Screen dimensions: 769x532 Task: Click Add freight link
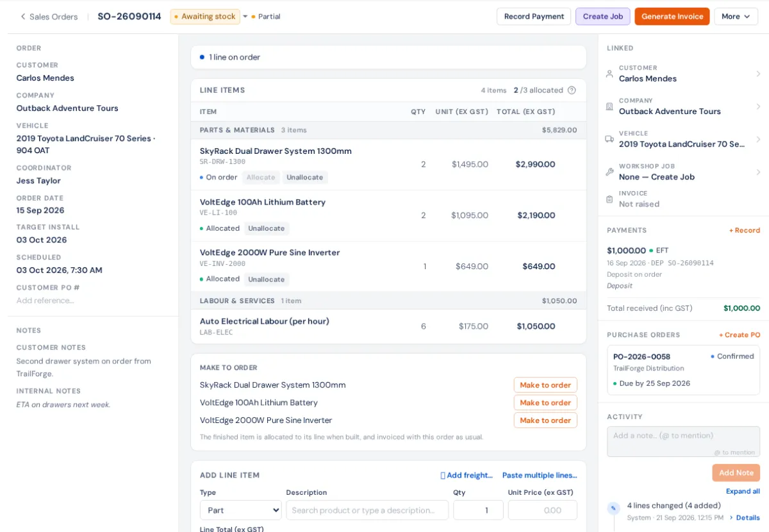(x=467, y=476)
